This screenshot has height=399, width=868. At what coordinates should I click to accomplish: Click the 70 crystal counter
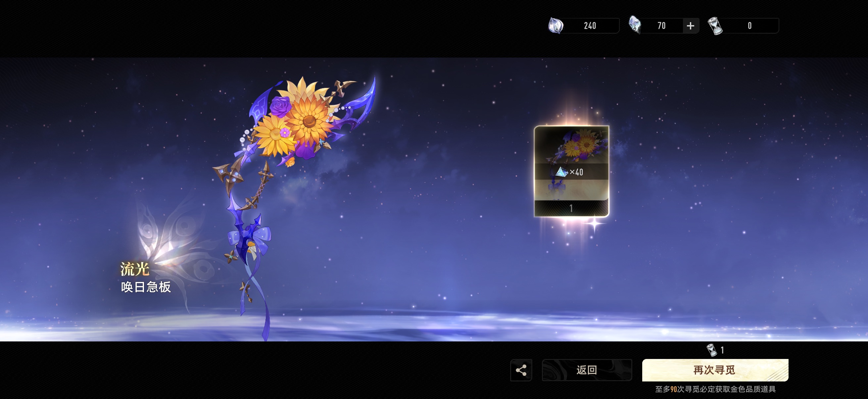click(661, 26)
